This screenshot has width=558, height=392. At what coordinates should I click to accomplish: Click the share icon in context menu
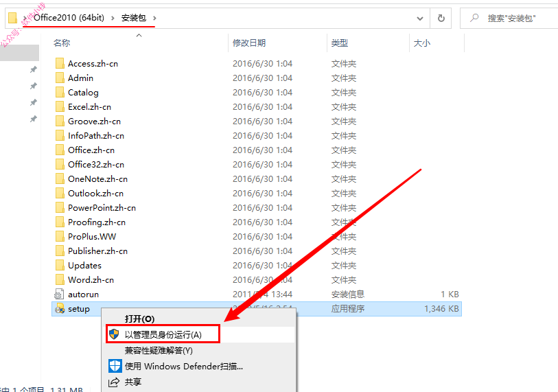114,382
